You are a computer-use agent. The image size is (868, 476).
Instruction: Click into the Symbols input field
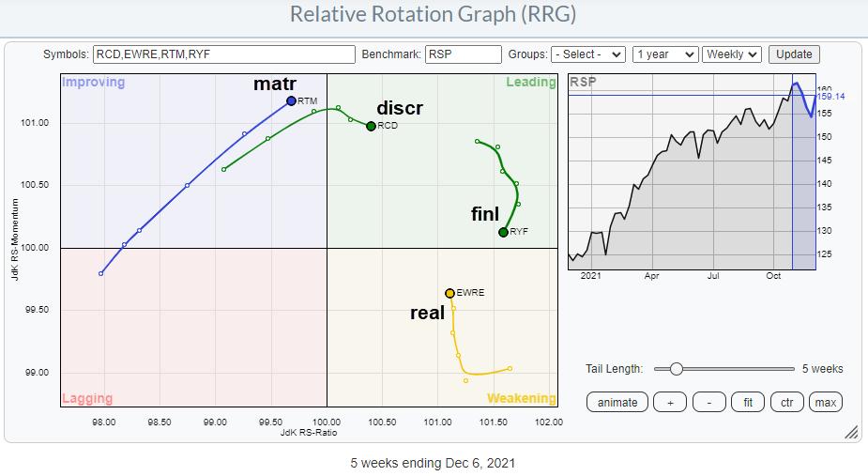[223, 54]
